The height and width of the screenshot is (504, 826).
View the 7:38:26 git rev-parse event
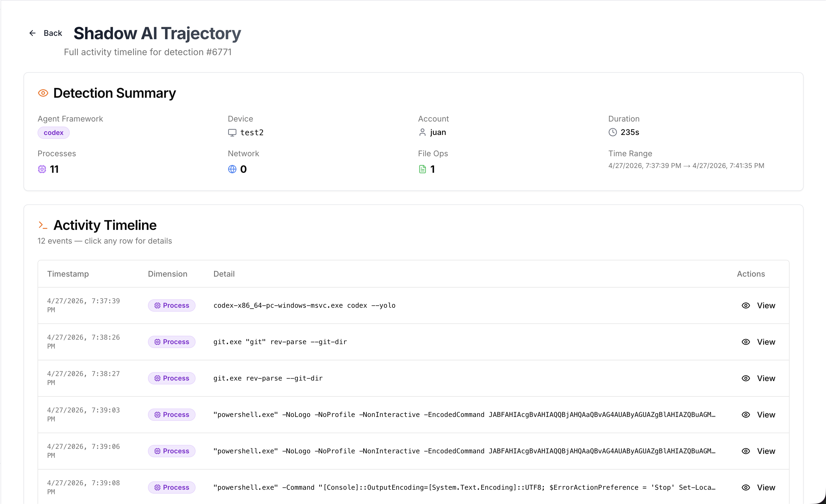pyautogui.click(x=759, y=342)
